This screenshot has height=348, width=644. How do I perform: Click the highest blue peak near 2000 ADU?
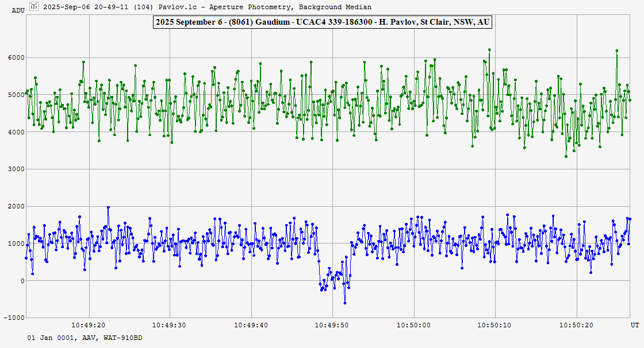pyautogui.click(x=108, y=207)
